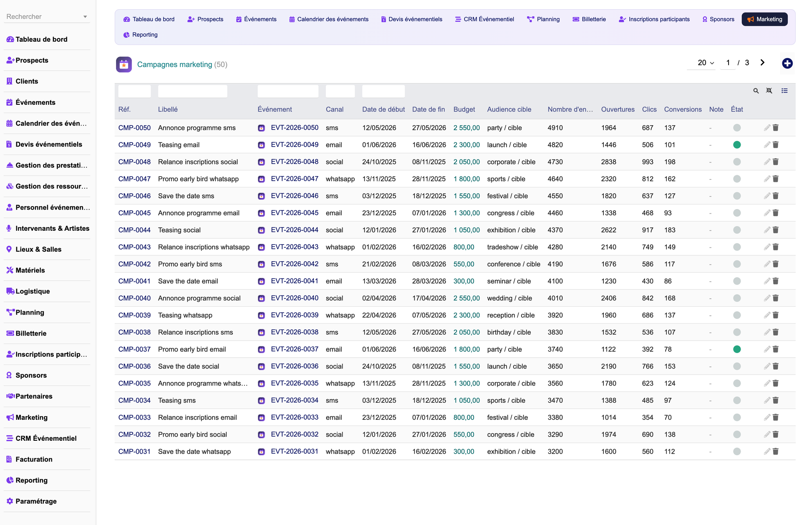
Task: Open the Devis événementiels top tab
Action: (411, 19)
